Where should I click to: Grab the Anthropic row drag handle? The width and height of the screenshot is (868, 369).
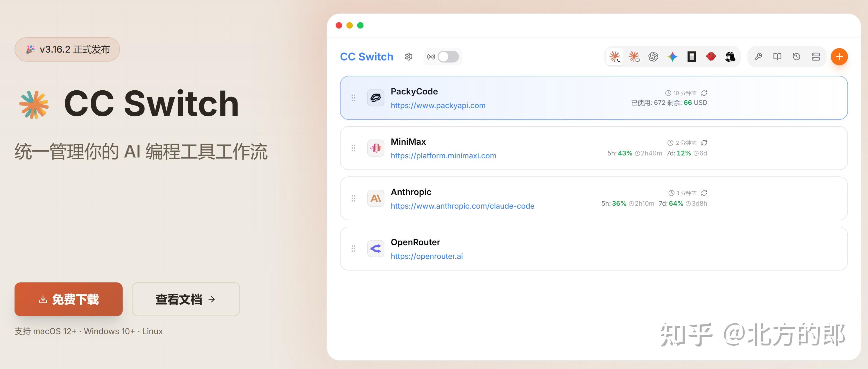point(353,198)
